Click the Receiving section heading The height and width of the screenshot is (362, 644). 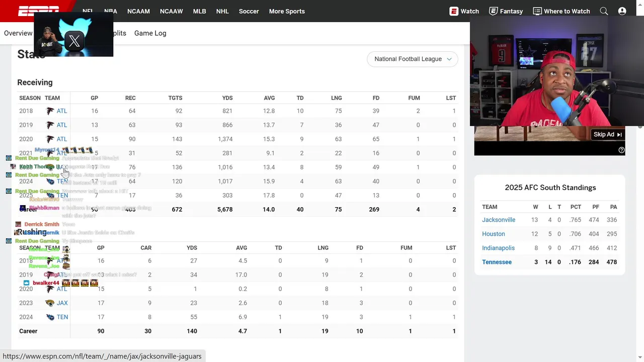coord(35,82)
